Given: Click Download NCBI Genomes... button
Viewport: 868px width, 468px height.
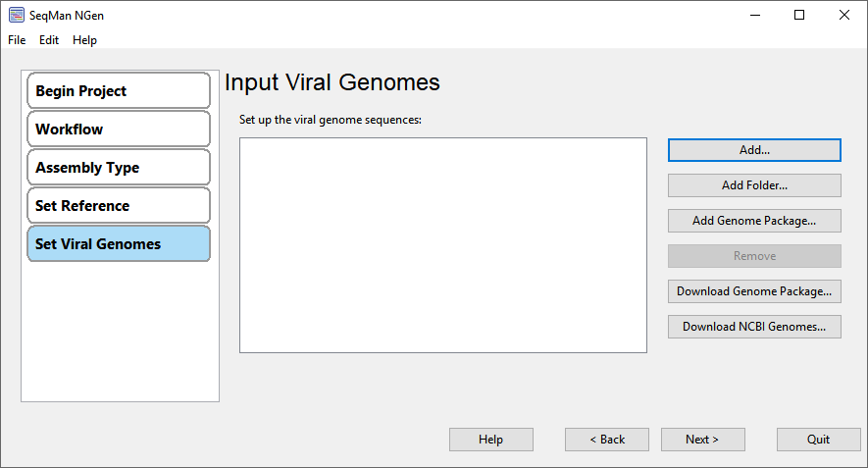Looking at the screenshot, I should [754, 327].
